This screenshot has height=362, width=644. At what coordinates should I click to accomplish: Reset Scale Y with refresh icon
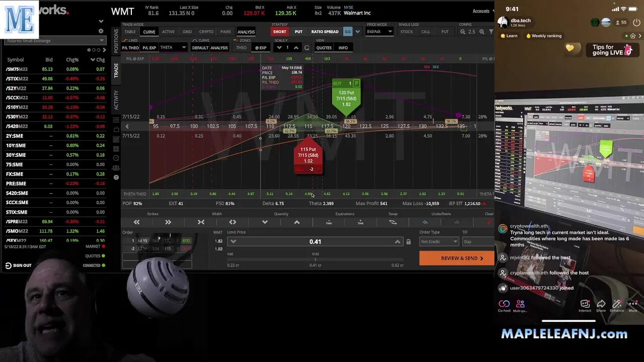[306, 48]
